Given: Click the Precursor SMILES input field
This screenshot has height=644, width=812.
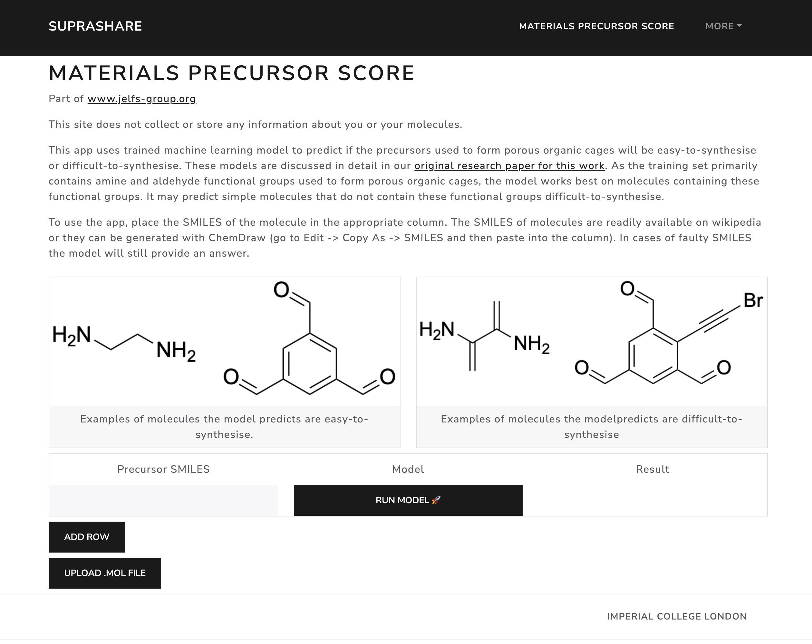Looking at the screenshot, I should tap(163, 500).
